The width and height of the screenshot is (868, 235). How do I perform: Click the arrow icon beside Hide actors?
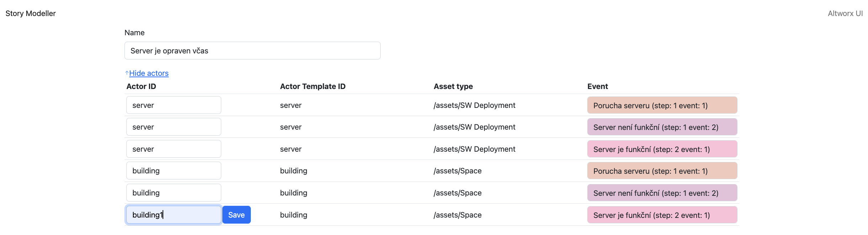tap(127, 73)
